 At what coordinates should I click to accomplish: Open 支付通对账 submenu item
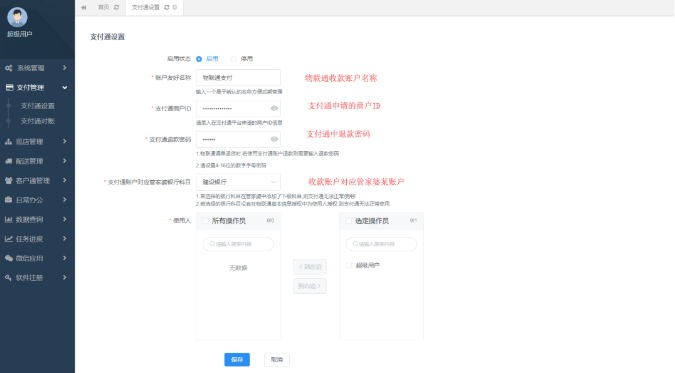[x=37, y=121]
